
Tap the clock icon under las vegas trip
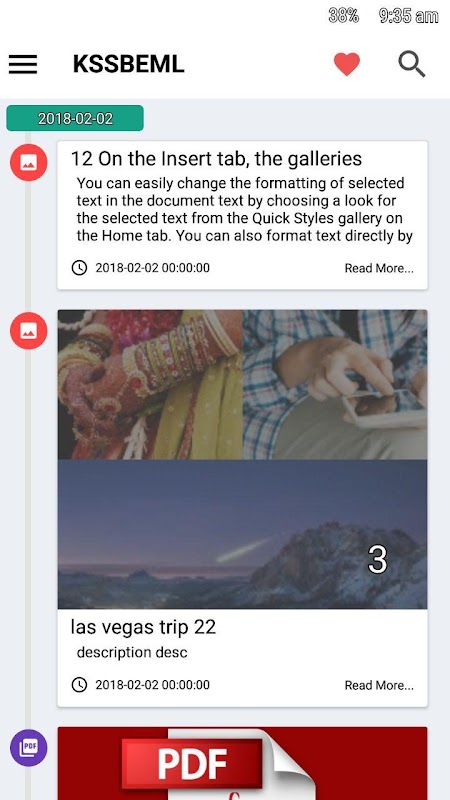pyautogui.click(x=79, y=685)
